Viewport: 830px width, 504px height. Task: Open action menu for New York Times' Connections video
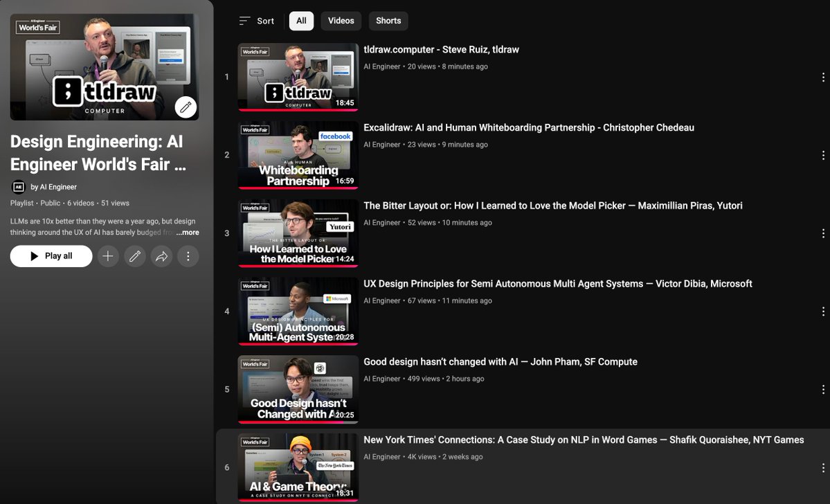[823, 467]
